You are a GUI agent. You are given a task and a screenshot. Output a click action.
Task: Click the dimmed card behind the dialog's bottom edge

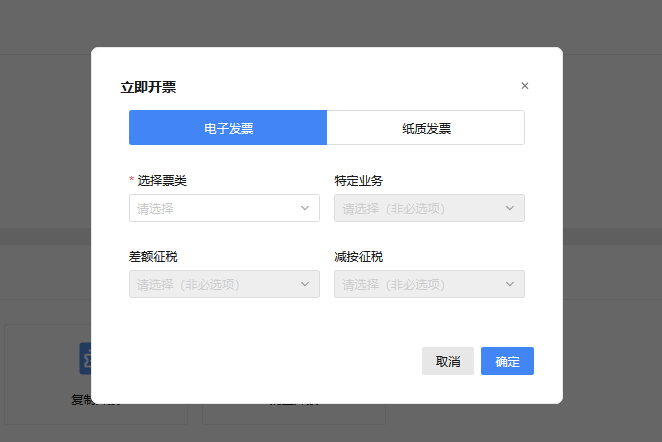(x=294, y=414)
